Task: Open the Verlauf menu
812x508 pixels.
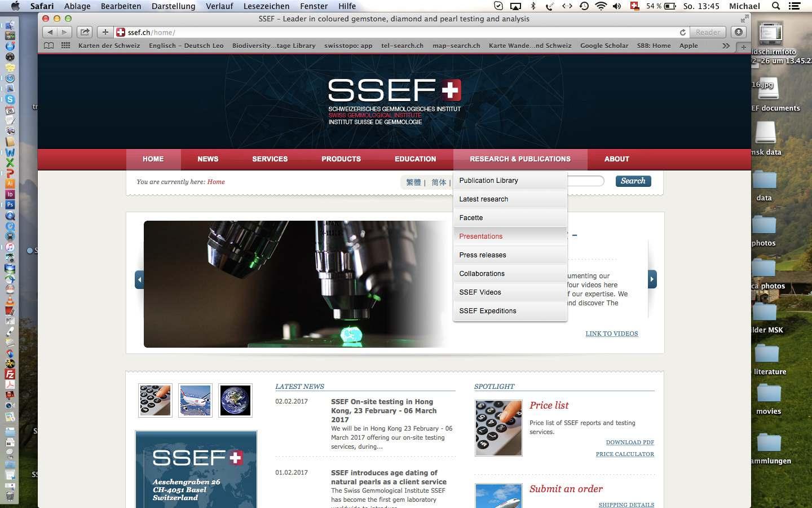Action: click(x=219, y=6)
